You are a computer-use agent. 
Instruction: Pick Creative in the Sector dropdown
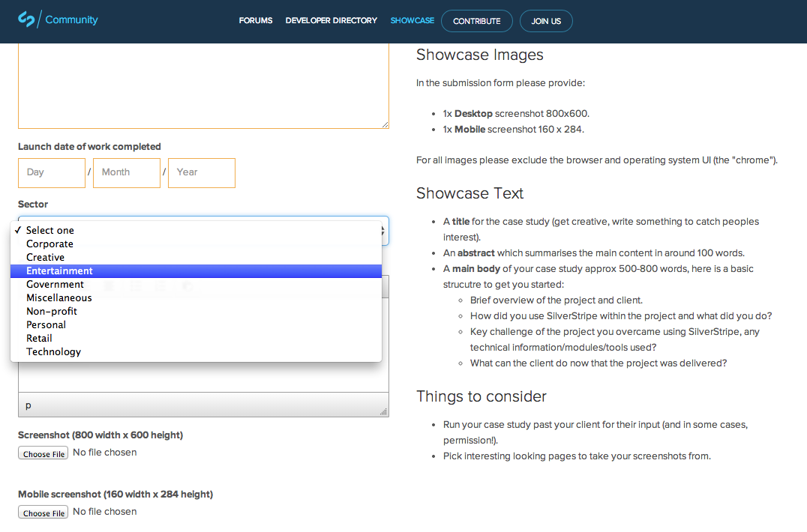click(x=45, y=257)
